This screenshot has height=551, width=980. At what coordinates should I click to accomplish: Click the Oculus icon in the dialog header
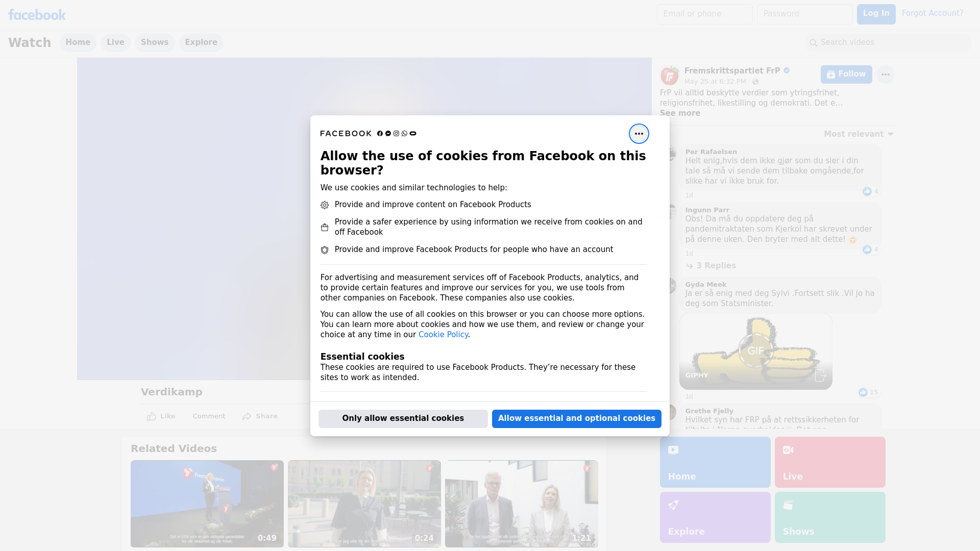pyautogui.click(x=413, y=134)
